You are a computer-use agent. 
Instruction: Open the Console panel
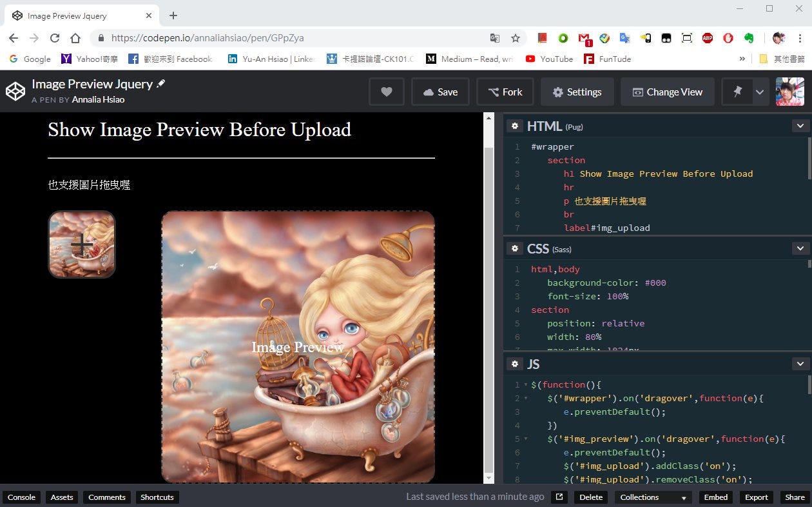pos(21,497)
